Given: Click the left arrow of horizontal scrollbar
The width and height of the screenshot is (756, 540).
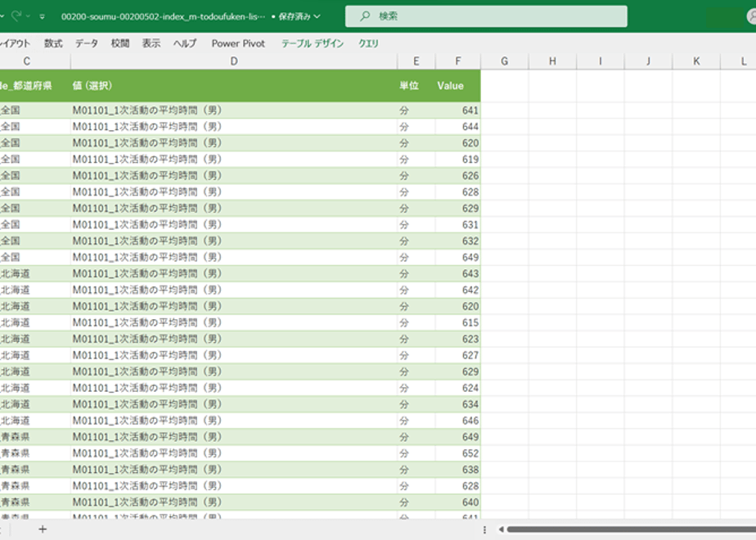Looking at the screenshot, I should click(501, 529).
